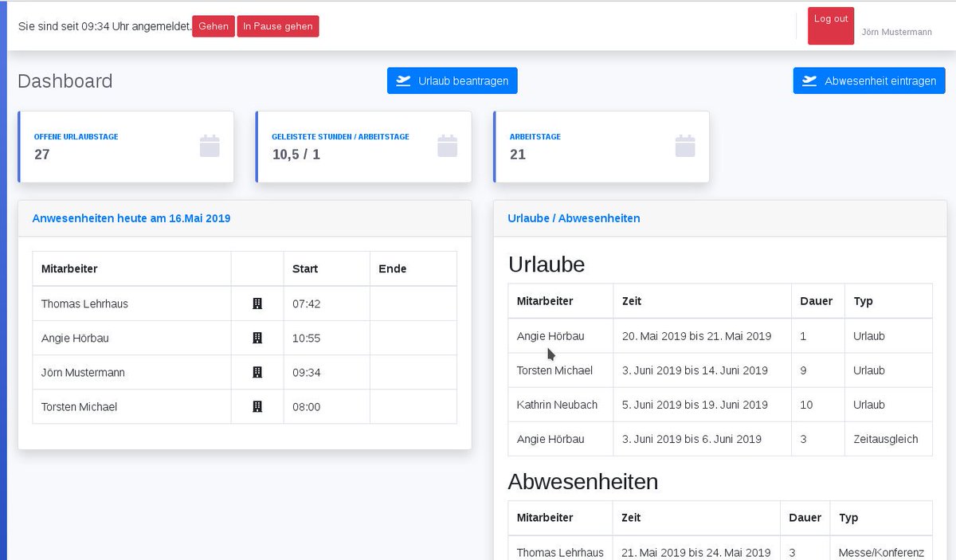
Task: Request vacation via Urlaub beantragen
Action: pos(453,80)
